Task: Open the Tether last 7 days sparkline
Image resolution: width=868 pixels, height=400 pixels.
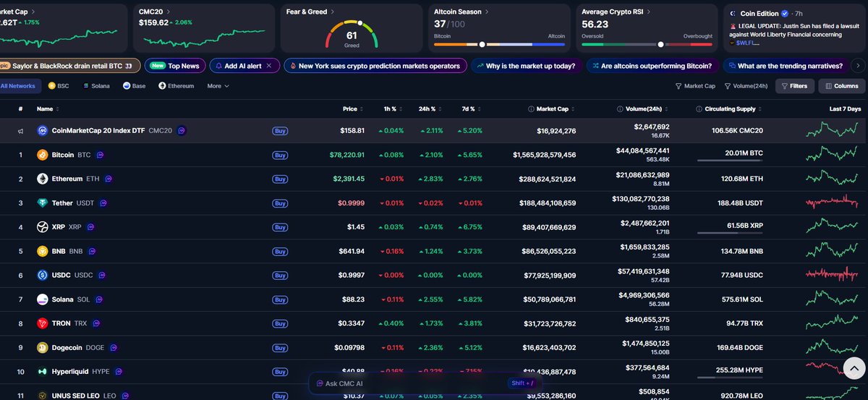Action: click(833, 203)
